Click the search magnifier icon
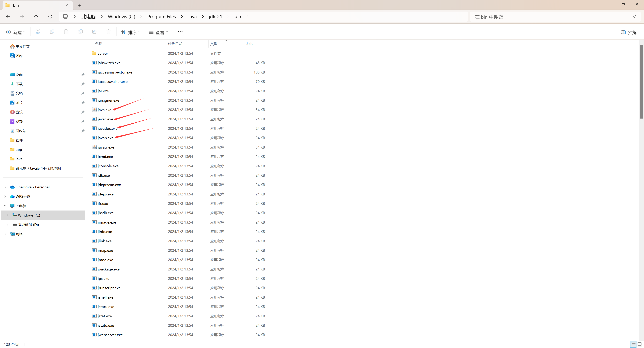The image size is (644, 348). [635, 17]
